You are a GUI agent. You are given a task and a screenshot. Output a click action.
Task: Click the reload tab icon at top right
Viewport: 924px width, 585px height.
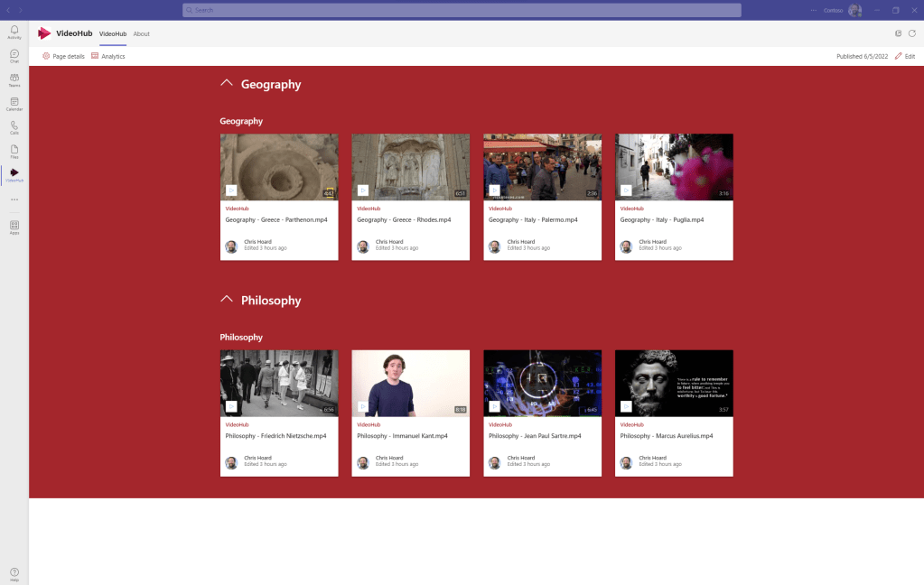click(911, 33)
